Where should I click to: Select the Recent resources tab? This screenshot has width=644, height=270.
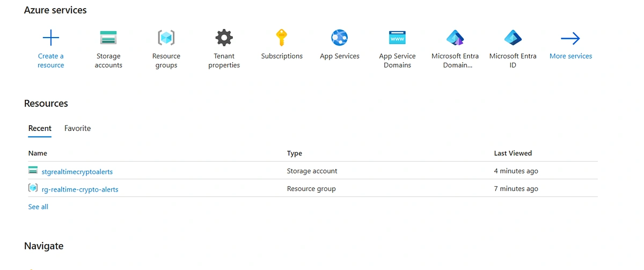(x=40, y=128)
